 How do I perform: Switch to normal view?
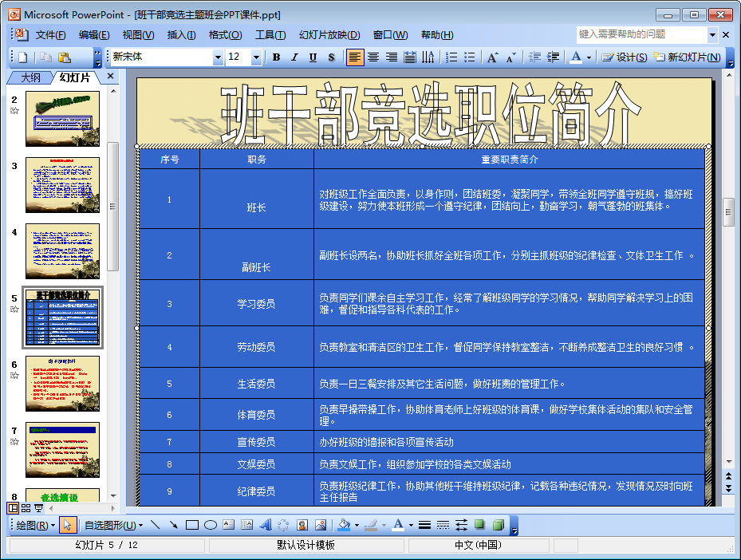(x=14, y=508)
